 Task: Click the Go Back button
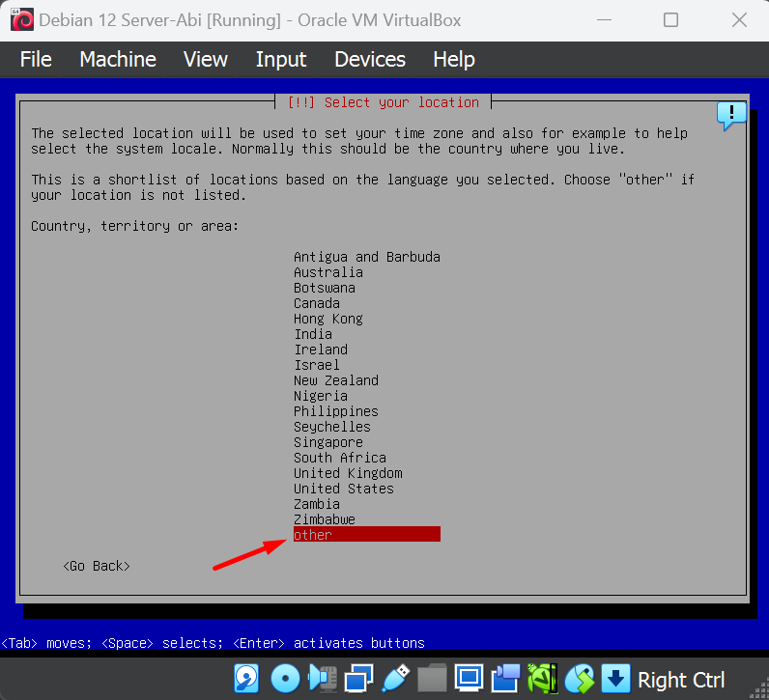pyautogui.click(x=97, y=566)
